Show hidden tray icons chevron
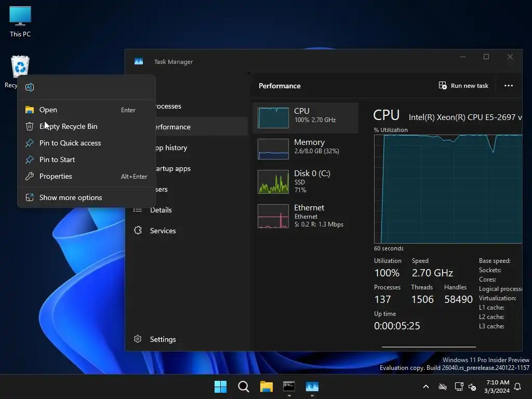532x399 pixels. point(426,387)
